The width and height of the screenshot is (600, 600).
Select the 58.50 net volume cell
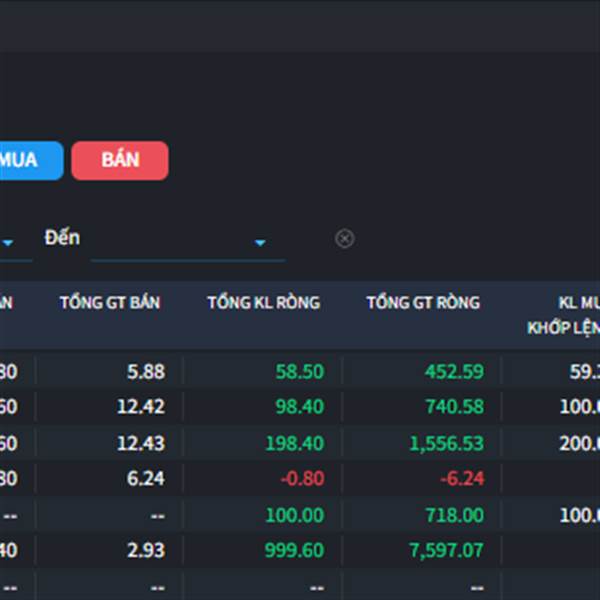point(300,372)
